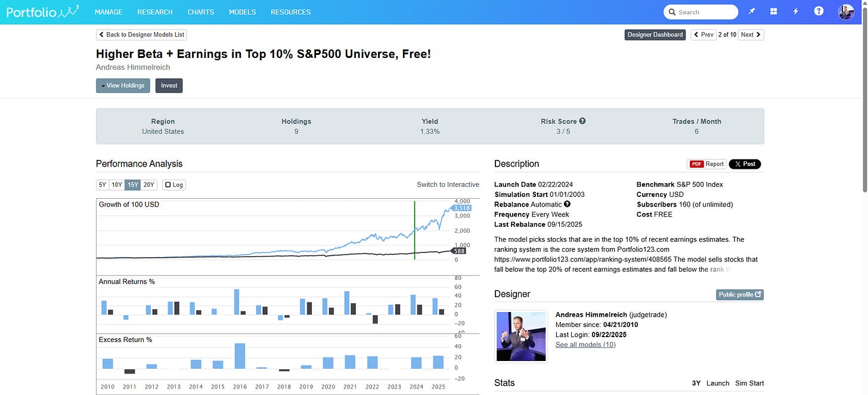Viewport: 868px width, 395px height.
Task: Expand the View Holdings dropdown
Action: coord(123,85)
